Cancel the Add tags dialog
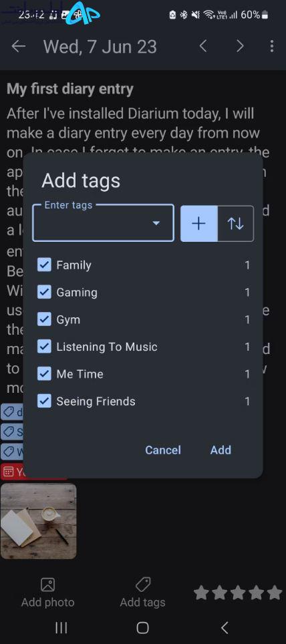Viewport: 286px width, 644px height. tap(163, 450)
